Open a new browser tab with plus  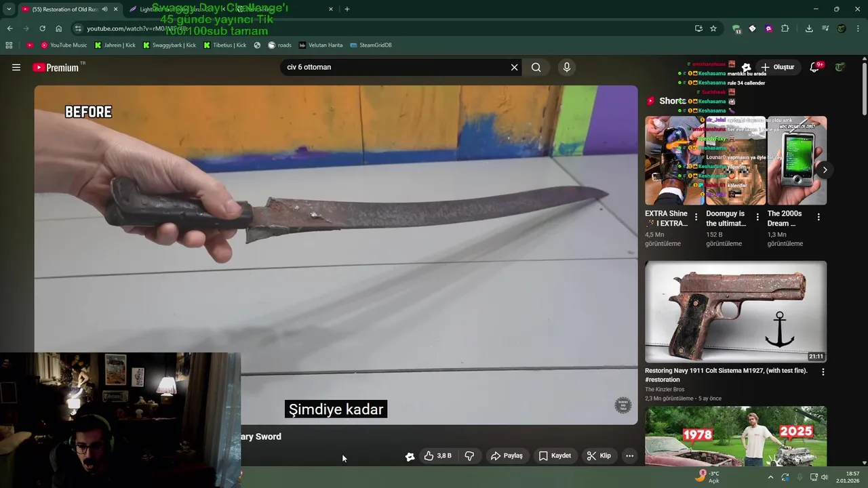click(x=347, y=9)
